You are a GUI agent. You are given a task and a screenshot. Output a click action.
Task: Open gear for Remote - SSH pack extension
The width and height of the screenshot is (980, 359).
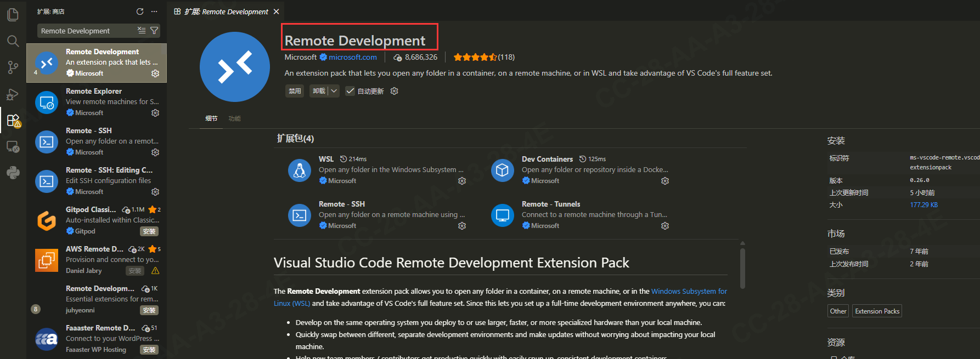pos(462,226)
